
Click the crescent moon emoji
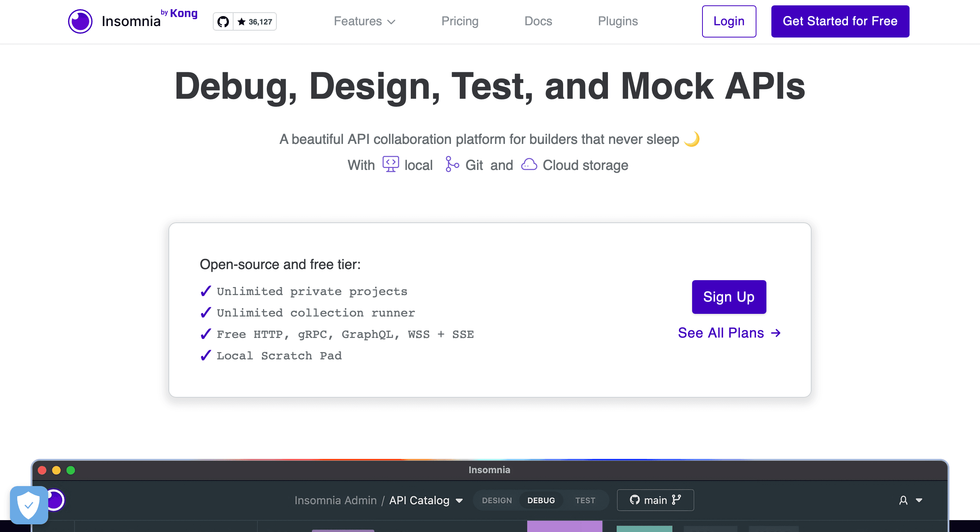click(x=692, y=139)
